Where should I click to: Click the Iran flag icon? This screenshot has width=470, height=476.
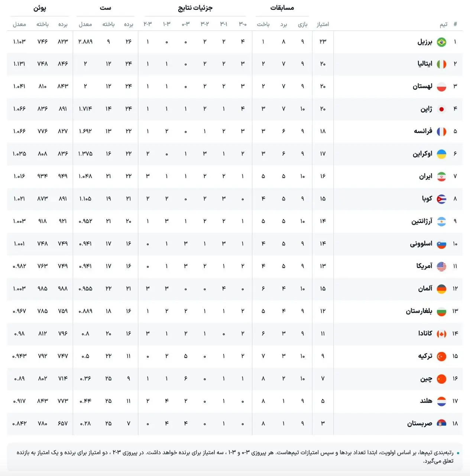(x=441, y=177)
